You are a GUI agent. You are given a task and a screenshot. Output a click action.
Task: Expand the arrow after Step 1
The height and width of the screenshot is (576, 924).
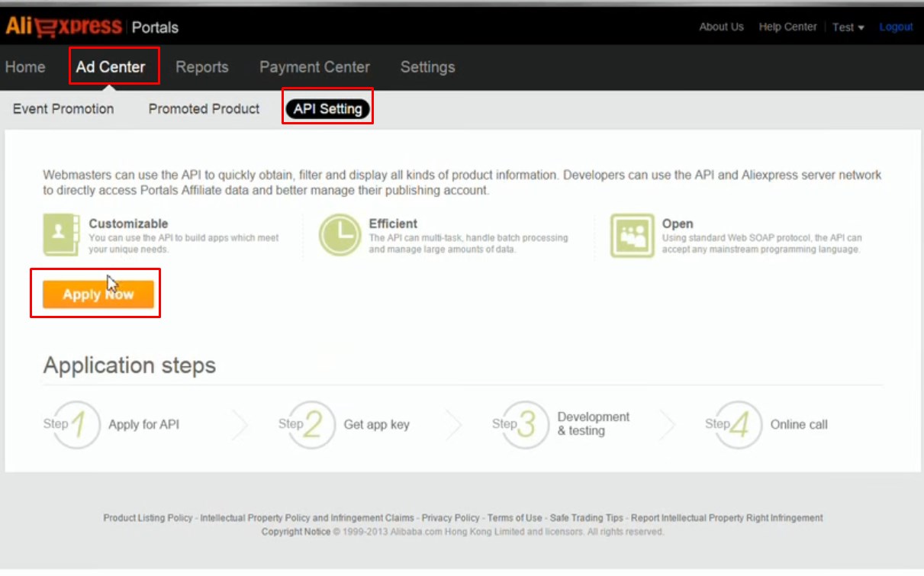pos(240,425)
